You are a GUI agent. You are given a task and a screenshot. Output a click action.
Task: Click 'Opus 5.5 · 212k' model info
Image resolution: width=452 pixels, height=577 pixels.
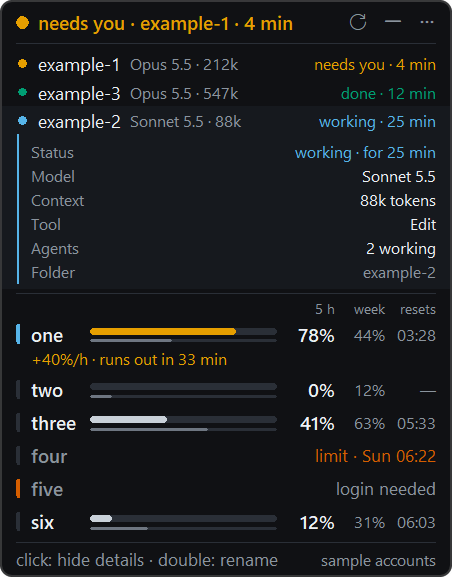coord(184,65)
